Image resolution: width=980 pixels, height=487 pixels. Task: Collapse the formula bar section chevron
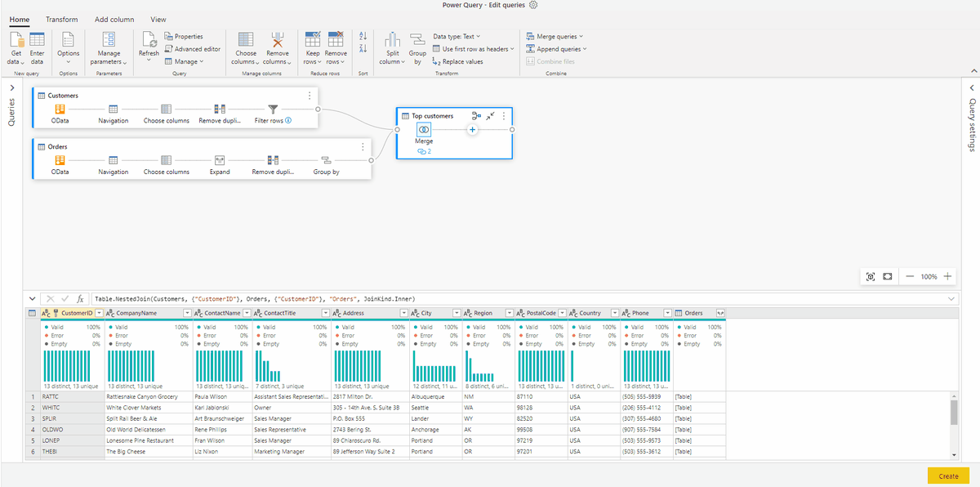point(31,299)
